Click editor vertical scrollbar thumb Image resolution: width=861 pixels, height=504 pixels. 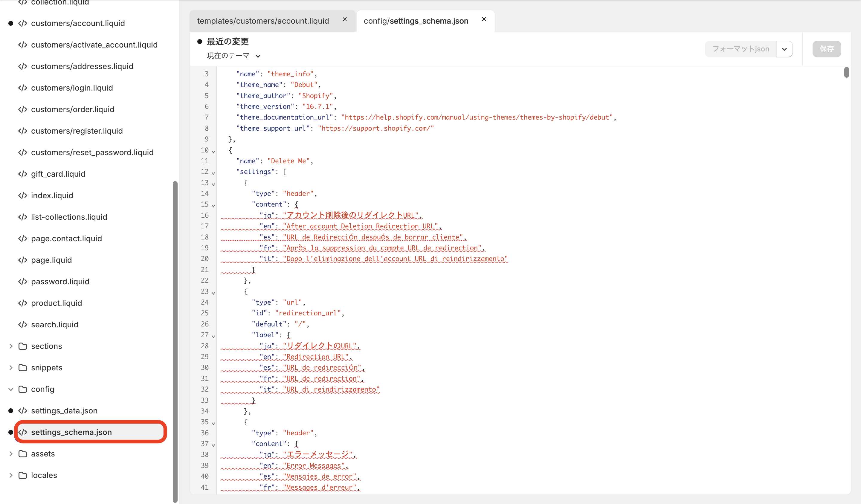click(846, 72)
